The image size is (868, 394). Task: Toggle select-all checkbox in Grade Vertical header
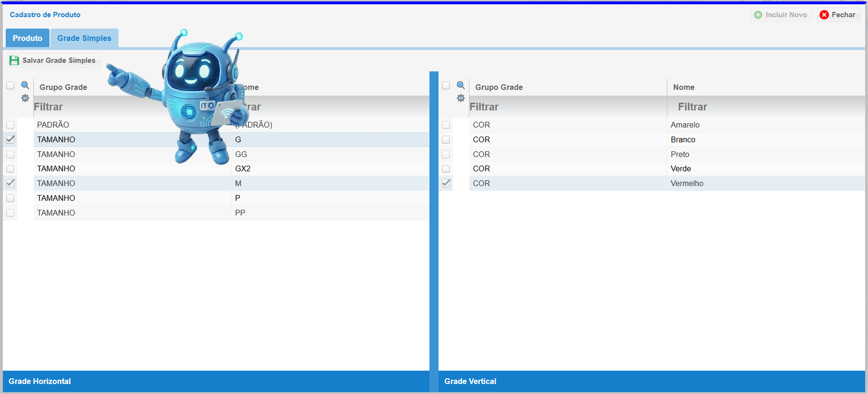446,86
